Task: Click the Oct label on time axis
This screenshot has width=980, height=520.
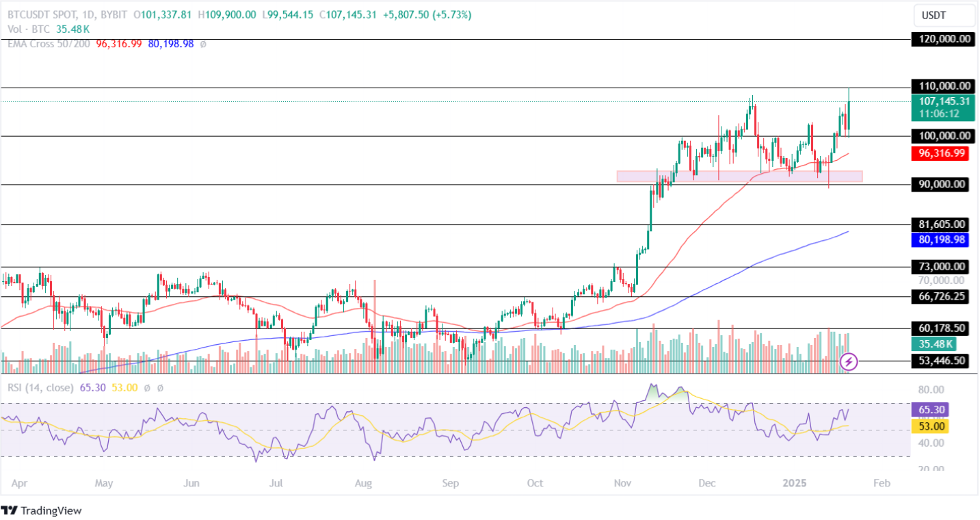Action: 535,483
